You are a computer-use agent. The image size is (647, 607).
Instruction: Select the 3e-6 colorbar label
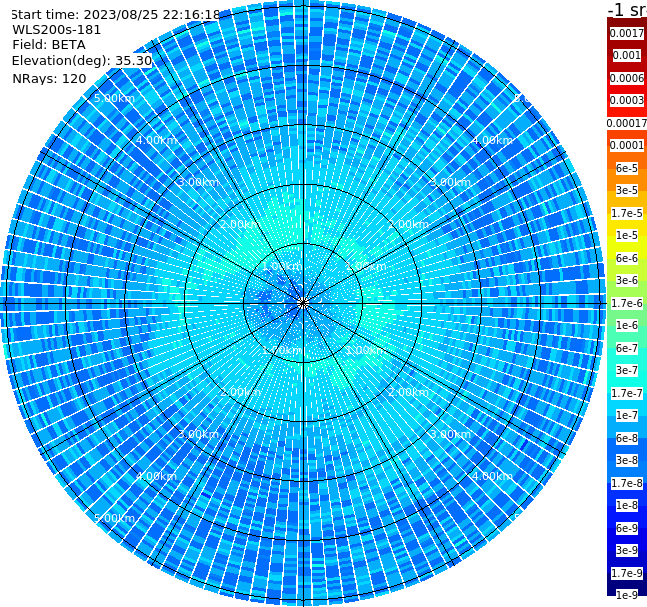[x=627, y=281]
